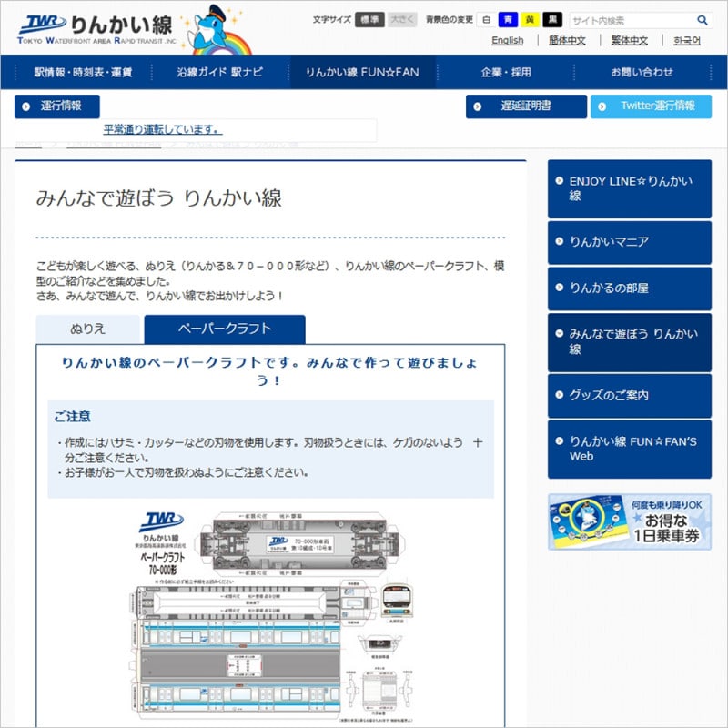Open the 沿線ガイド 駅ナビ menu

click(218, 71)
